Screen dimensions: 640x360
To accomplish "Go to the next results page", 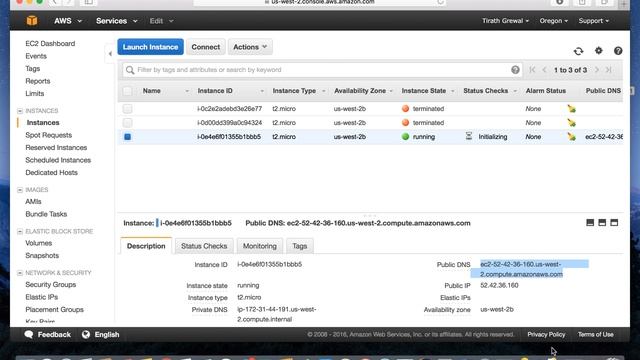I will pos(597,70).
